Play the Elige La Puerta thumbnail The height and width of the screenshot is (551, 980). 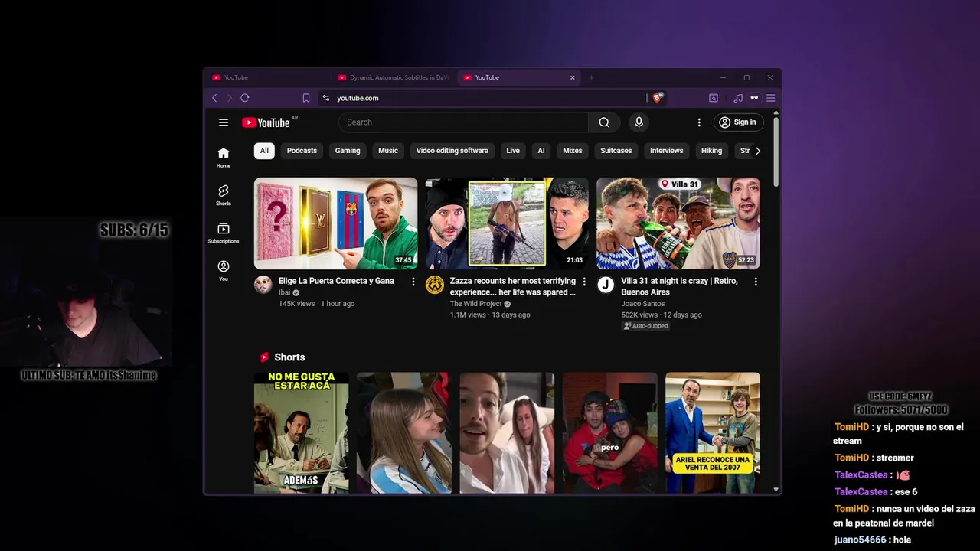[x=335, y=223]
